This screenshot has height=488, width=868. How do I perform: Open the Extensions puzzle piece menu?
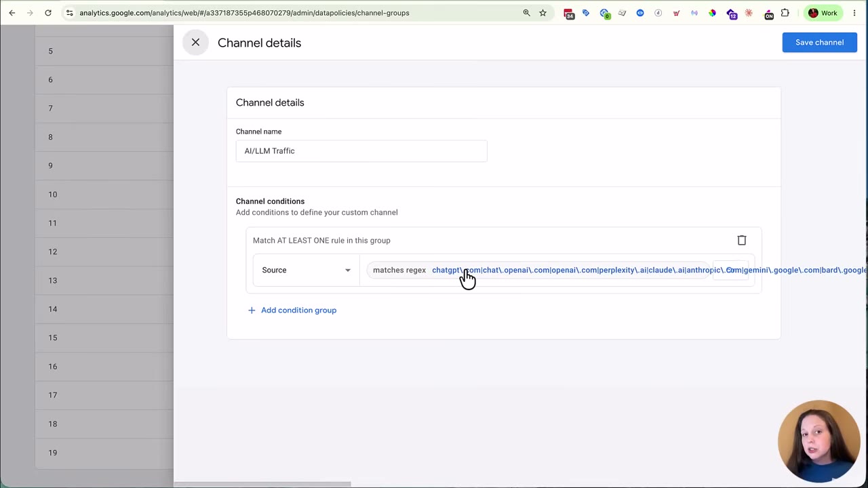pos(785,13)
